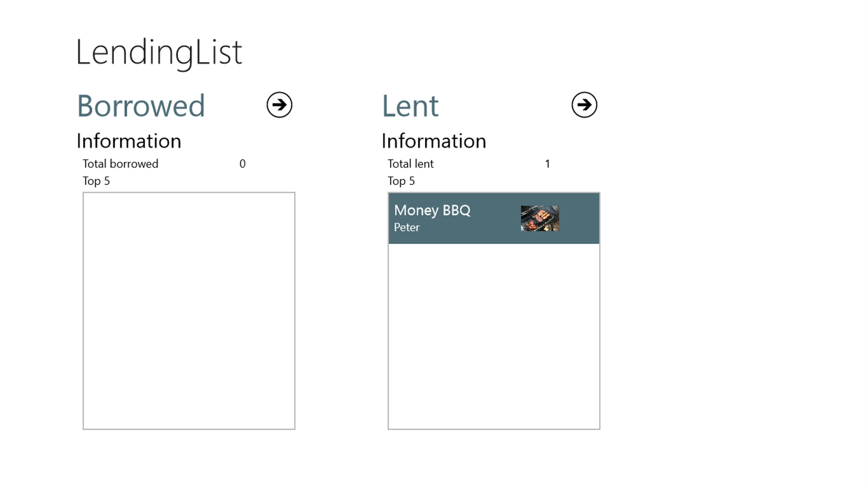Viewport: 868px width, 488px height.
Task: Click the LendingList app title
Action: pos(159,52)
